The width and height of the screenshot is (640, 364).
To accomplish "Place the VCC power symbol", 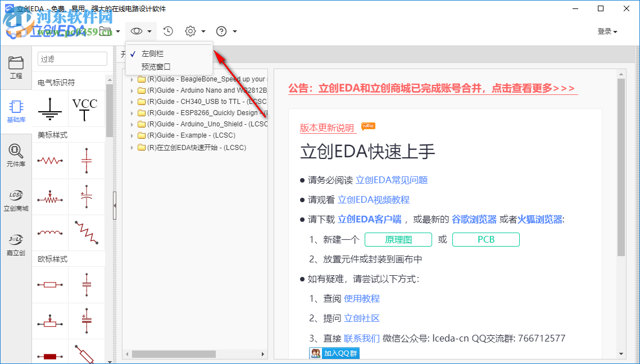I will click(85, 109).
